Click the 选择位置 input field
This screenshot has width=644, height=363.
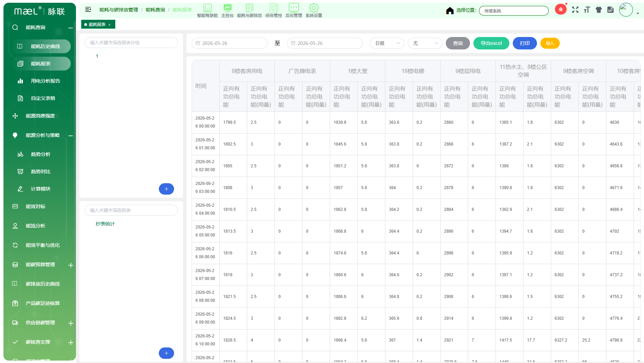(x=513, y=11)
